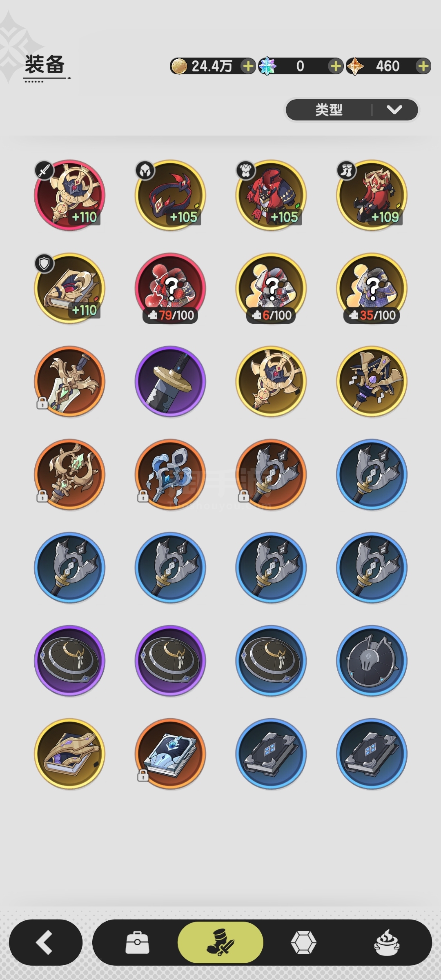Open the equipped boots item +109
This screenshot has width=441, height=980.
coord(372,195)
